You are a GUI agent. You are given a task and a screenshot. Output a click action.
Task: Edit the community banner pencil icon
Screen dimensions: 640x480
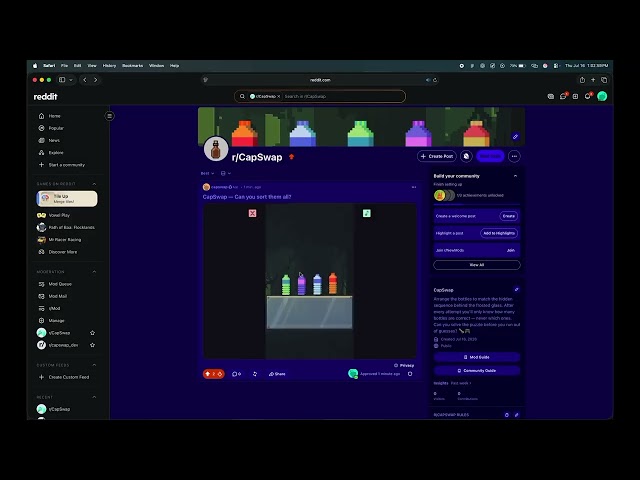tap(516, 137)
